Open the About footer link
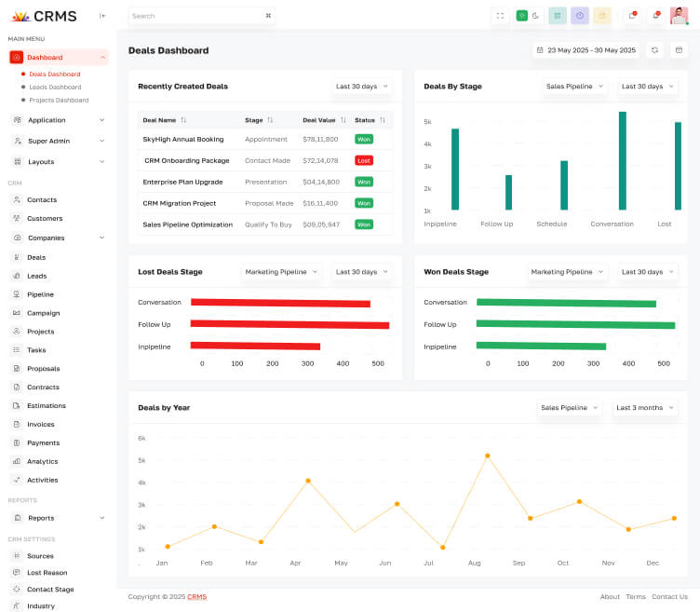 610,597
